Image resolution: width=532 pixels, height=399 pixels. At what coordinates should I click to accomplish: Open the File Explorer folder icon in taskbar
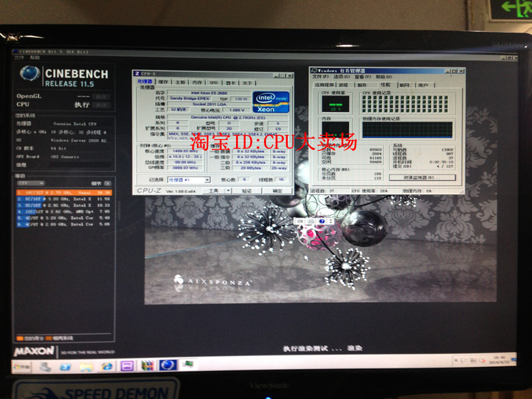click(x=86, y=367)
